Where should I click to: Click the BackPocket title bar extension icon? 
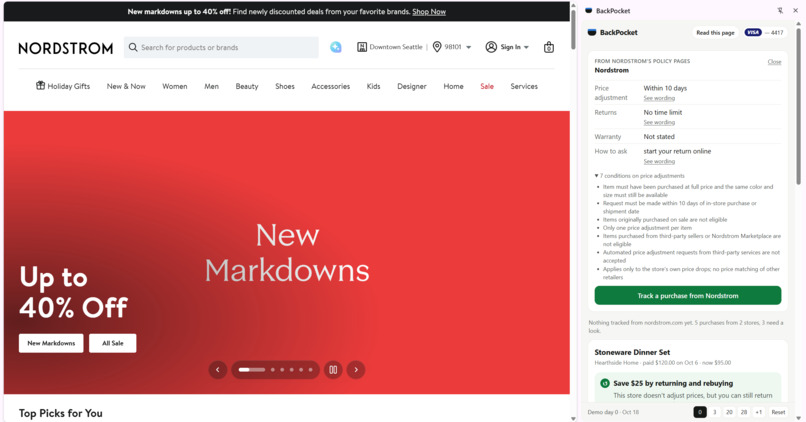(589, 10)
